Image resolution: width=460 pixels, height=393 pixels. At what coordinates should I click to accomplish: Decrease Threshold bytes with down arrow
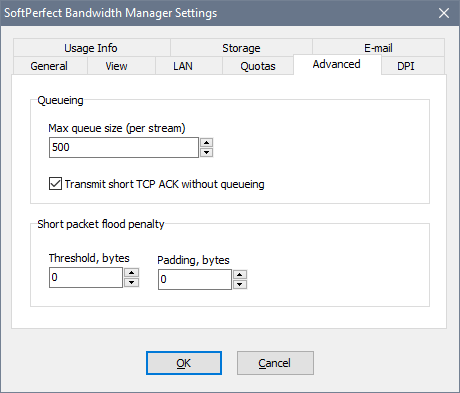pos(132,282)
